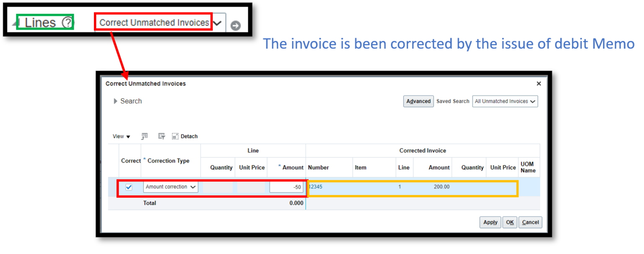The width and height of the screenshot is (644, 254).
Task: Click the Detach icon to enlarge the table
Action: 175,136
